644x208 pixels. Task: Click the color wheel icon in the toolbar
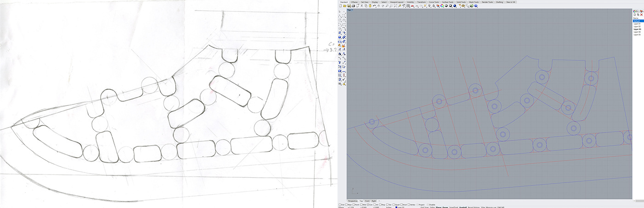(x=442, y=6)
